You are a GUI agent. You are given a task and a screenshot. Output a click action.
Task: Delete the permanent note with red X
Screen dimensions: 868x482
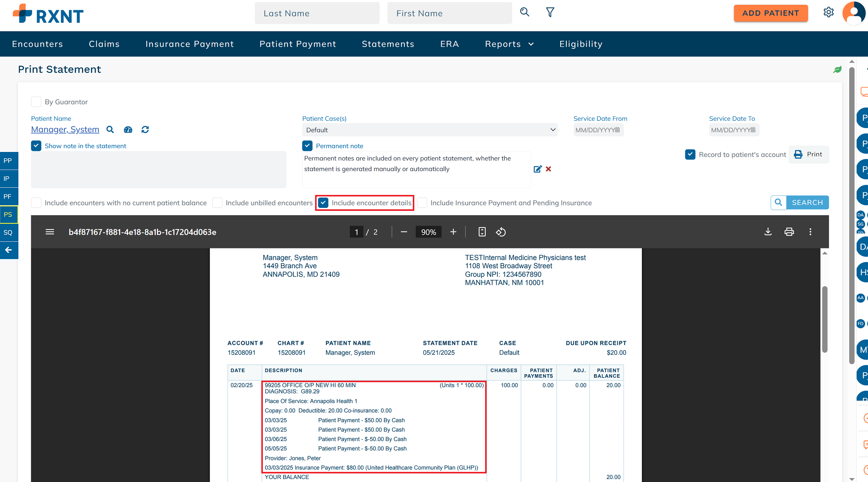(x=549, y=169)
